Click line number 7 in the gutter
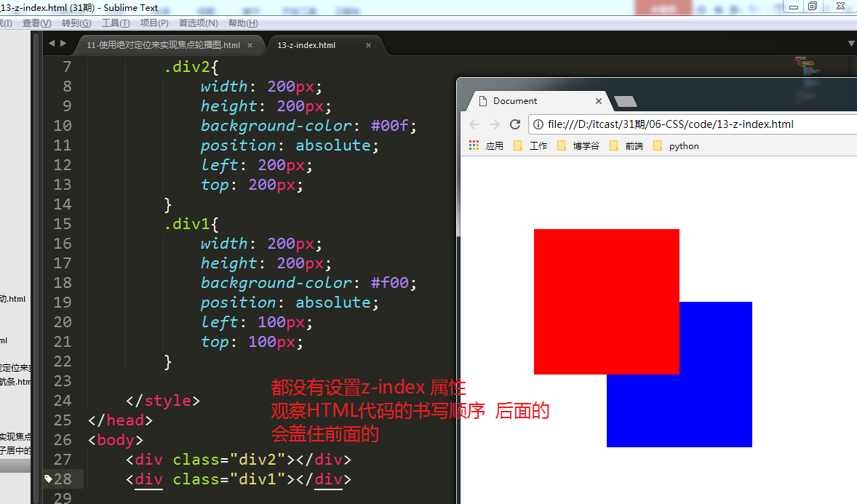 [67, 67]
